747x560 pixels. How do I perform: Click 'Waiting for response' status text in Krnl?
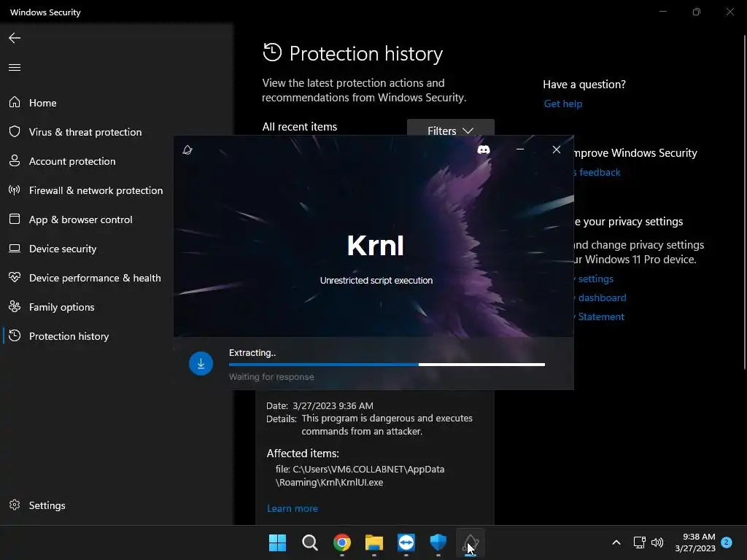(x=271, y=377)
